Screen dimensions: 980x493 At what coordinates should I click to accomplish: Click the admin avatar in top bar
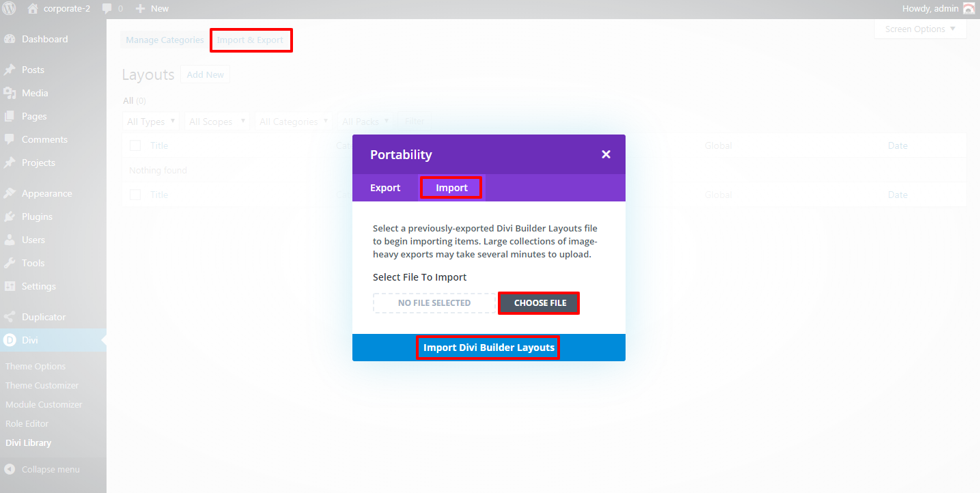click(968, 8)
